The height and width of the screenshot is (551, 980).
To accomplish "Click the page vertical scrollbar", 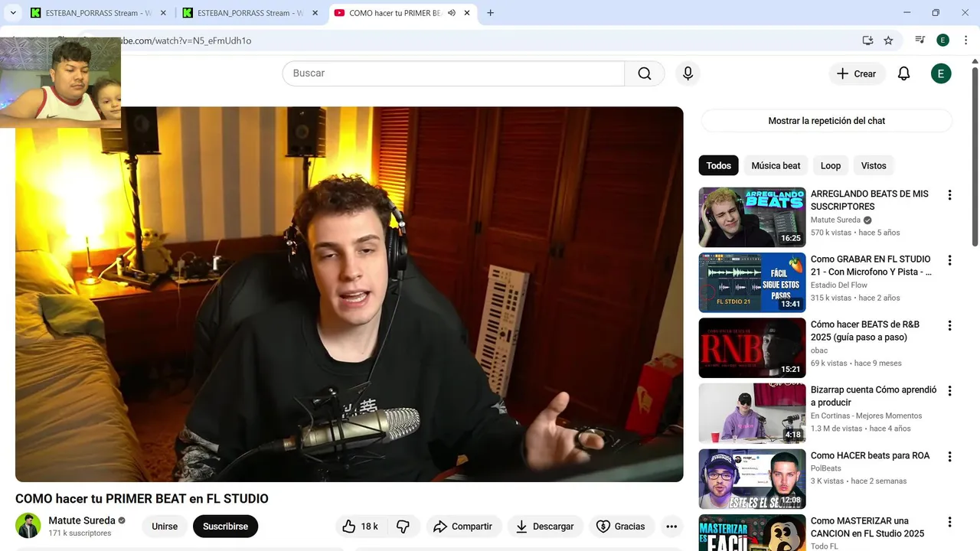I will 975,157.
